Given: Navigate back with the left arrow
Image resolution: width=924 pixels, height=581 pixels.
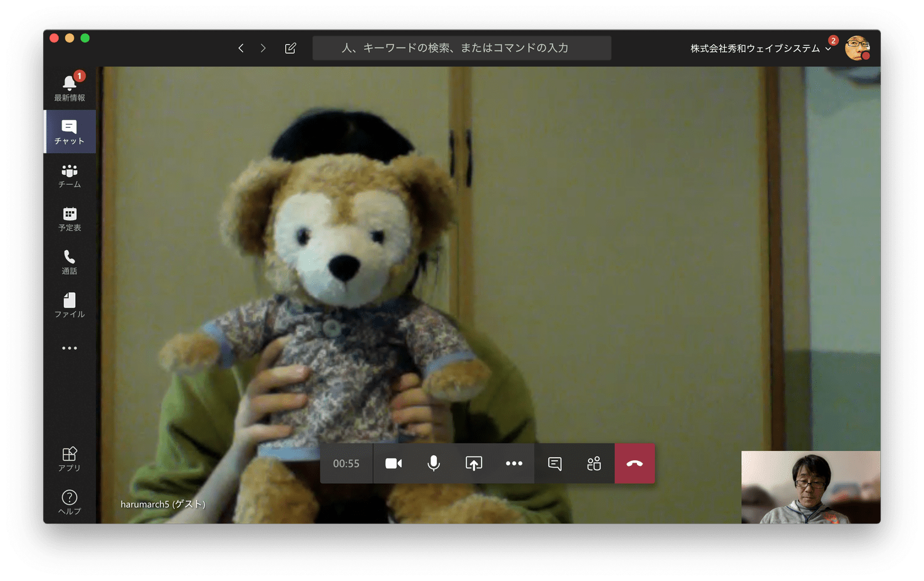Looking at the screenshot, I should (x=241, y=48).
